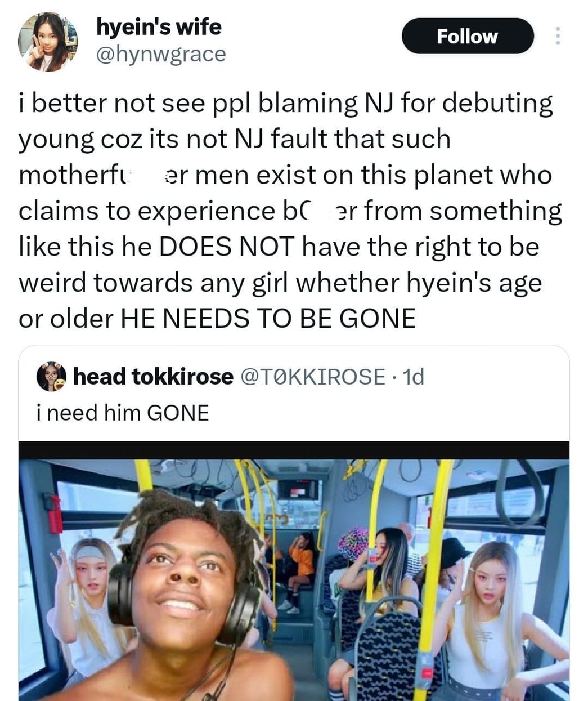Select the display name hyein's wife
Screen dimensions: 588x701
click(159, 26)
